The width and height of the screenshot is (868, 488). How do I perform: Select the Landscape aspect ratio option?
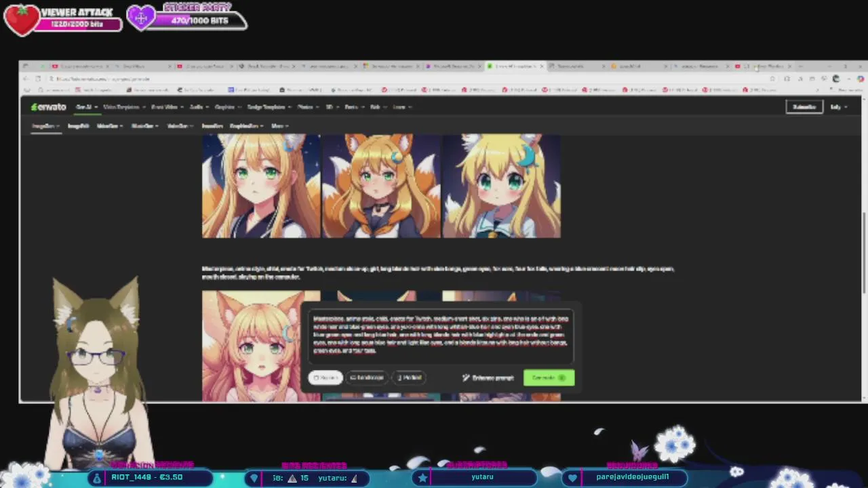click(367, 378)
